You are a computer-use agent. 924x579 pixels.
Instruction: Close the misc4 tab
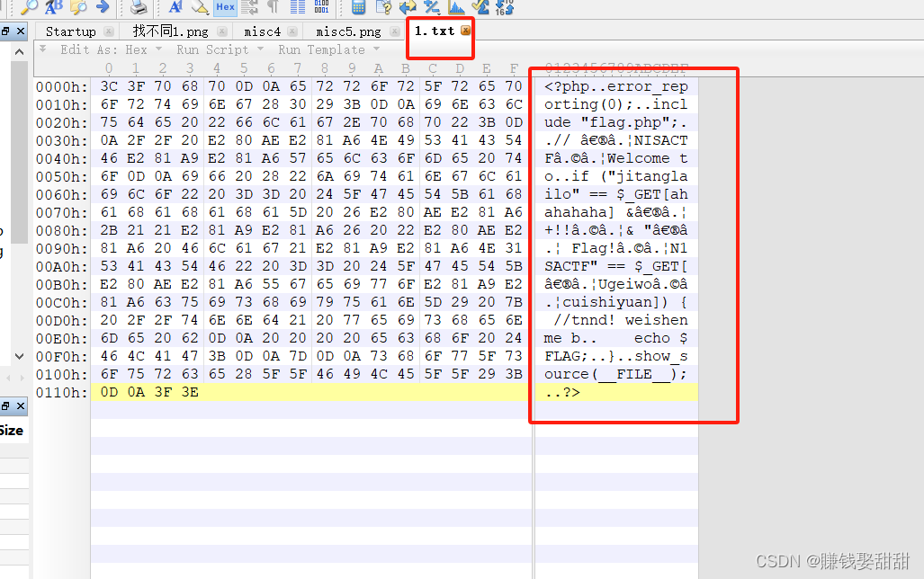[292, 31]
